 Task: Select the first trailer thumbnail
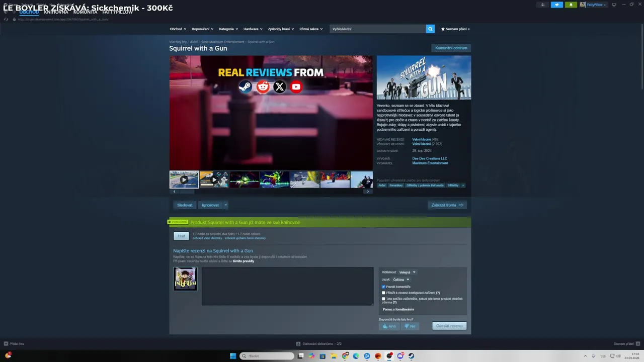(184, 179)
